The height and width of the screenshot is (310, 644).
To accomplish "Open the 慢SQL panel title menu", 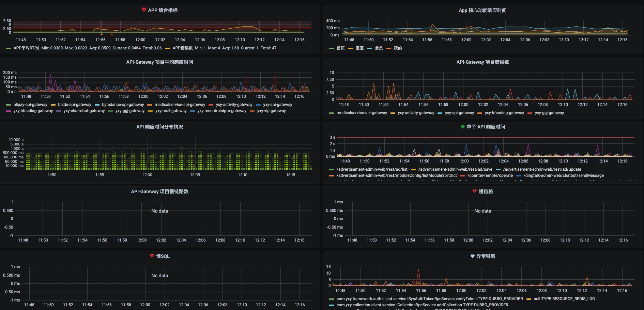I will click(163, 256).
